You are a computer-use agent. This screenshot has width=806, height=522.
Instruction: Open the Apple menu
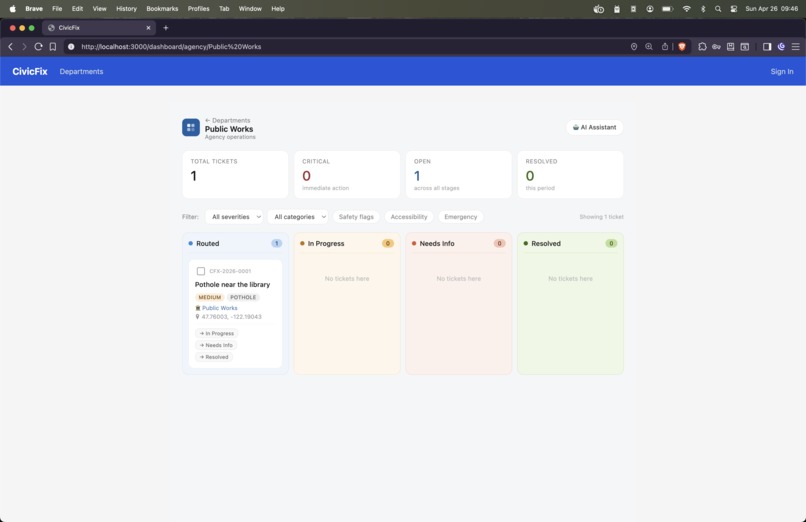12,9
